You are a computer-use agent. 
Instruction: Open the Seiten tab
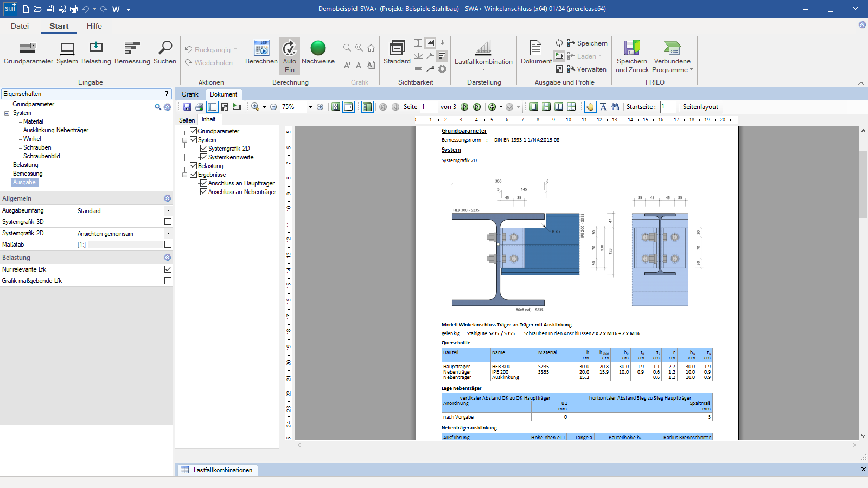[x=187, y=120]
